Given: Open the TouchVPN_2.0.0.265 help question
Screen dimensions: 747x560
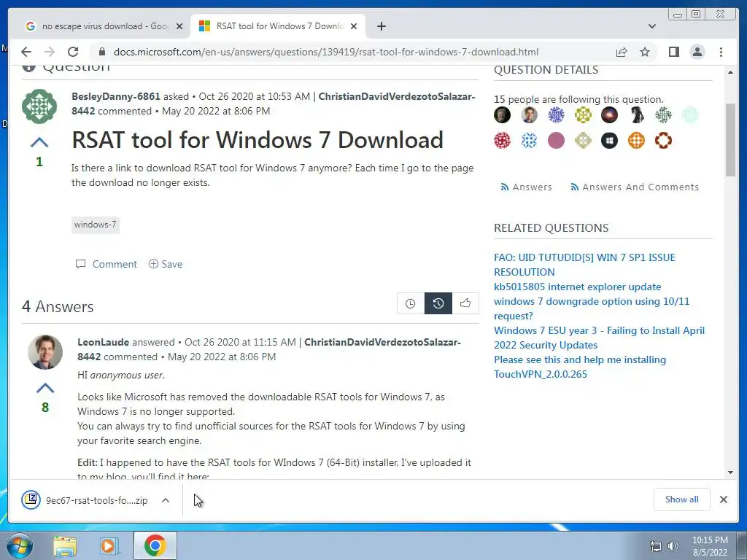Looking at the screenshot, I should tap(580, 367).
